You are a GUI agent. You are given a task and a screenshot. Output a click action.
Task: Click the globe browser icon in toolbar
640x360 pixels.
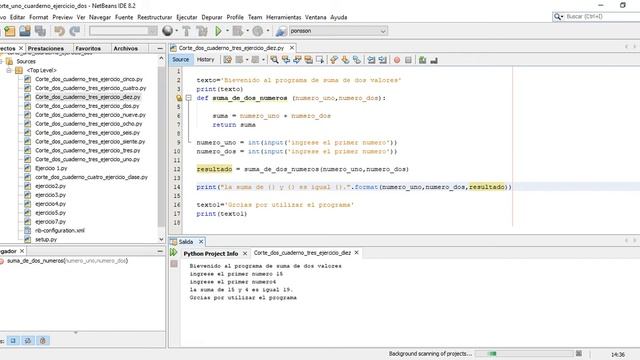(167, 31)
